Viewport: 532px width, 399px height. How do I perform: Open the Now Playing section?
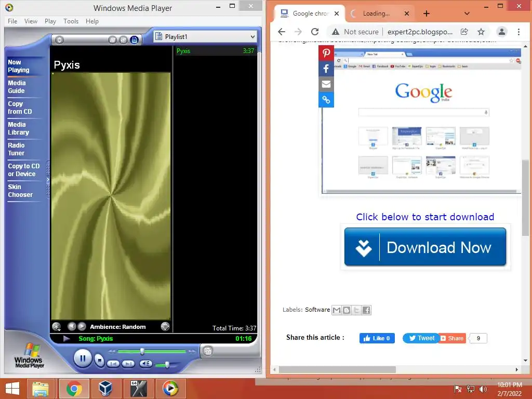pos(19,66)
